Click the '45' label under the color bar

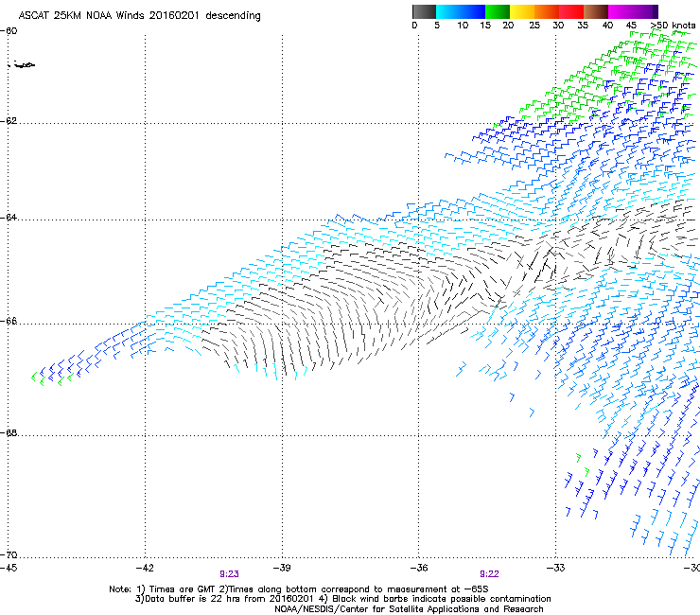click(x=631, y=26)
